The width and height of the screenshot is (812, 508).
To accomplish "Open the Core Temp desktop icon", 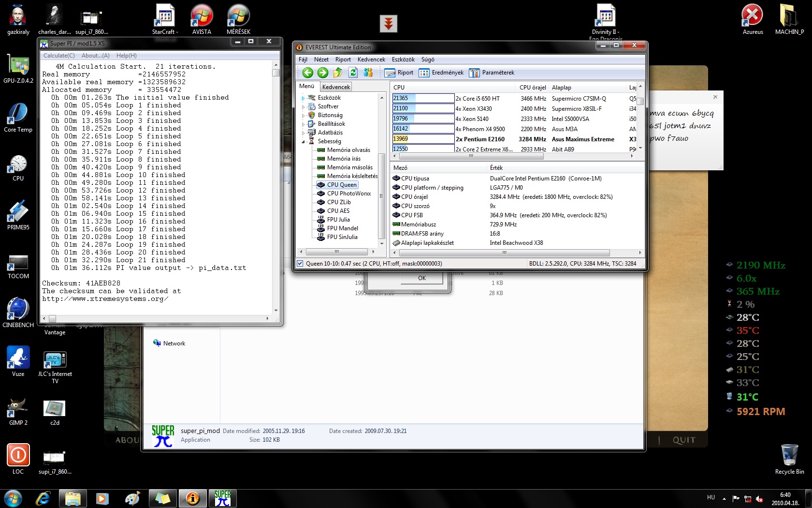I will tap(18, 118).
